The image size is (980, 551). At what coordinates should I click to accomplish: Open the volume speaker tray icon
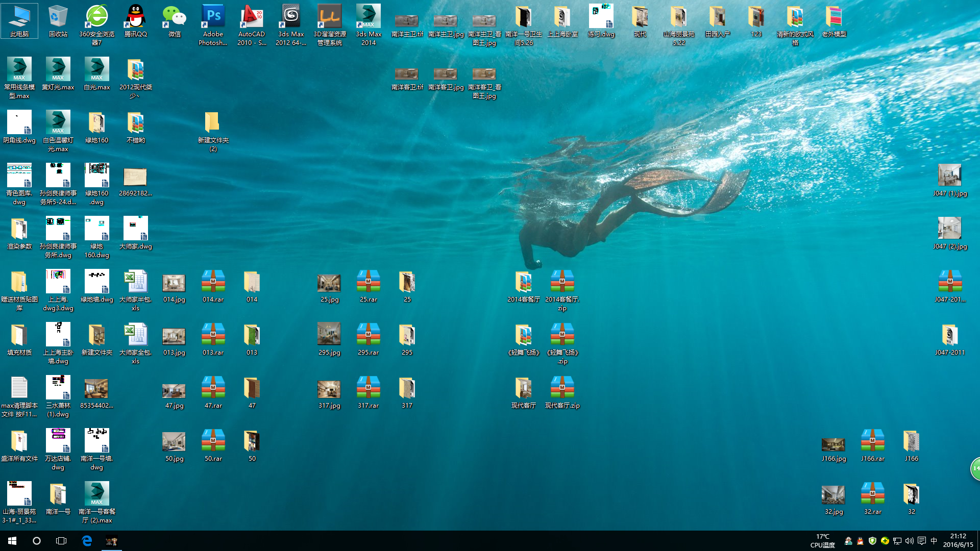tap(909, 541)
